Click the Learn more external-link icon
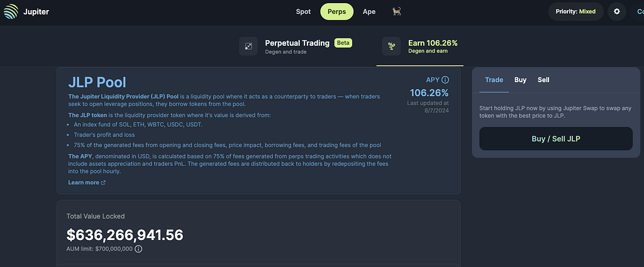Viewport: 644px width, 267px height. pyautogui.click(x=103, y=183)
